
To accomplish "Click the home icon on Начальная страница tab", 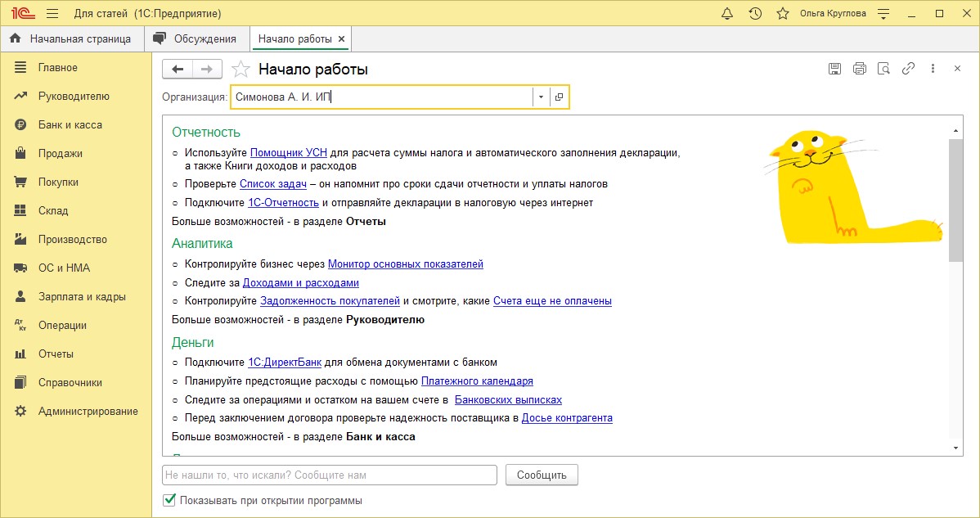I will click(x=16, y=38).
